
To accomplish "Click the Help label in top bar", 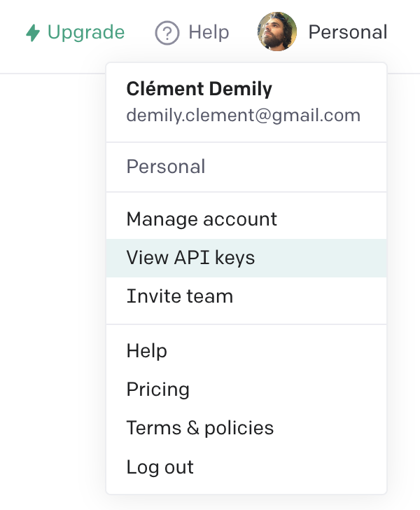I will 209,32.
